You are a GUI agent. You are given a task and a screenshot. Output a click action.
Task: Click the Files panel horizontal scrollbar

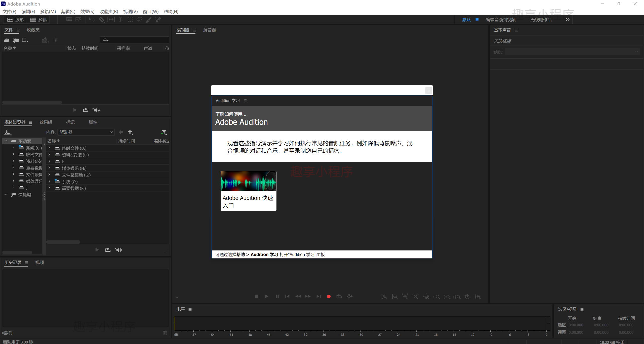pyautogui.click(x=32, y=102)
